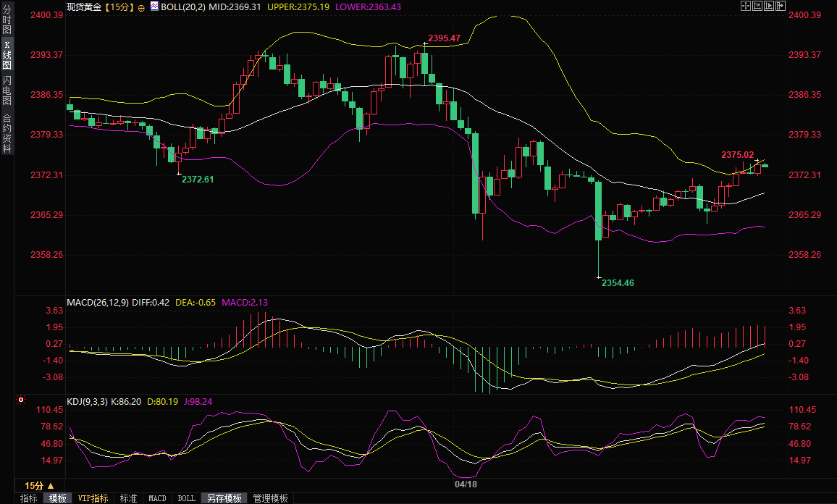Open MACD(26,12,9) indicator parameters
The height and width of the screenshot is (504, 837).
click(x=98, y=302)
